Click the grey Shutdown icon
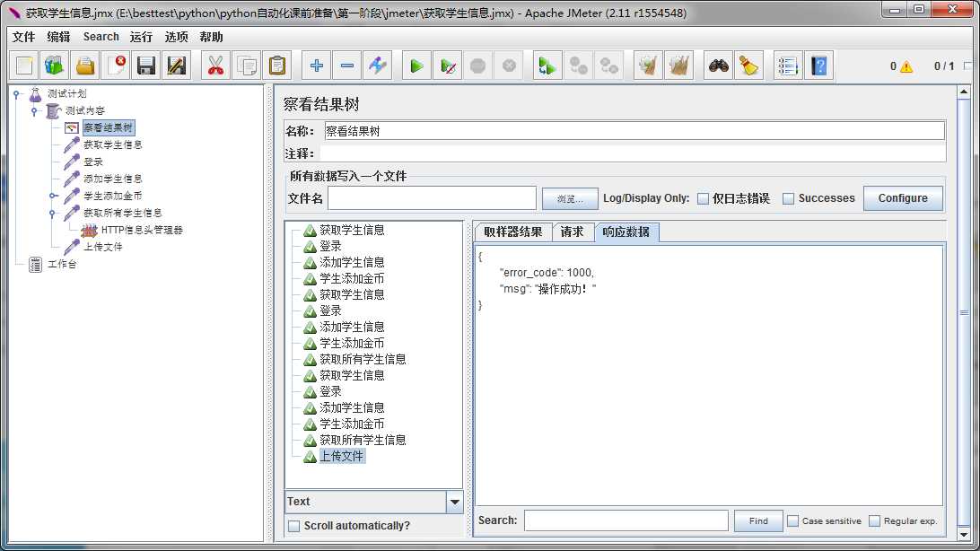This screenshot has height=551, width=980. (509, 66)
